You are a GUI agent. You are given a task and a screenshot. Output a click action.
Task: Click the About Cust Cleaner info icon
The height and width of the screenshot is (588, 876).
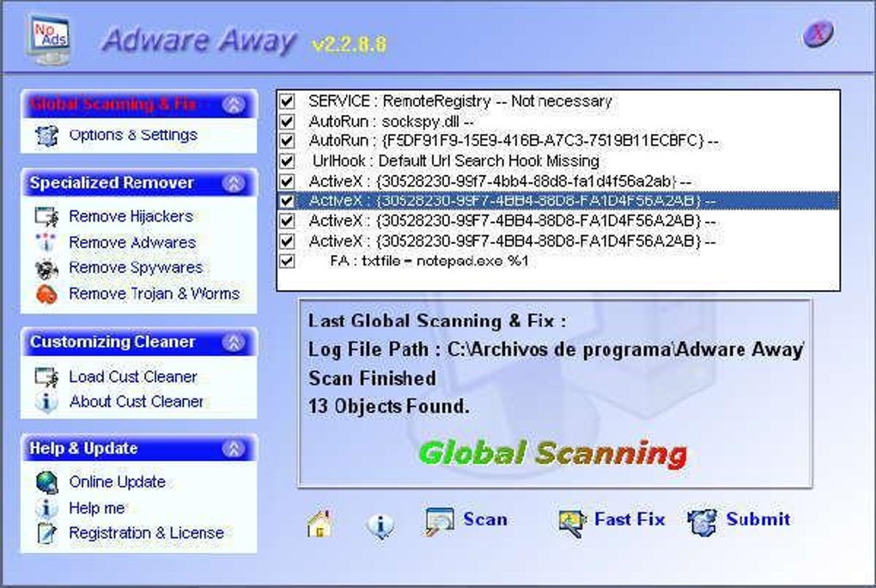coord(46,402)
